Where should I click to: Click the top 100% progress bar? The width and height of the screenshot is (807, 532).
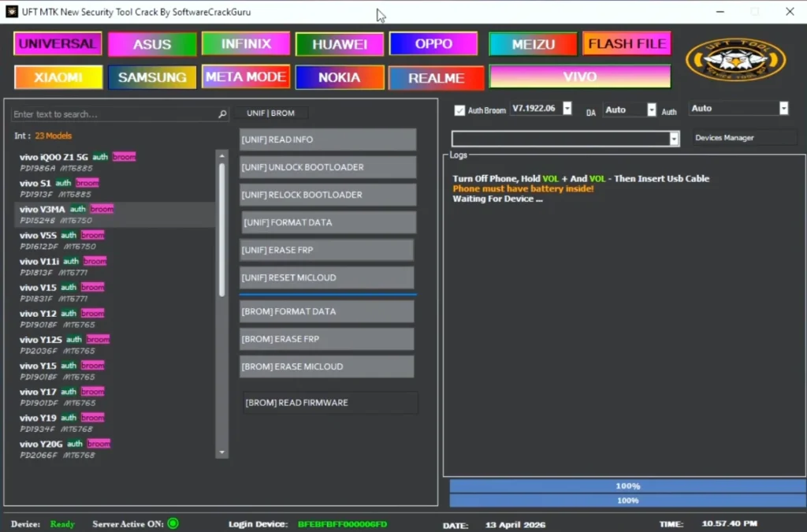coord(627,486)
